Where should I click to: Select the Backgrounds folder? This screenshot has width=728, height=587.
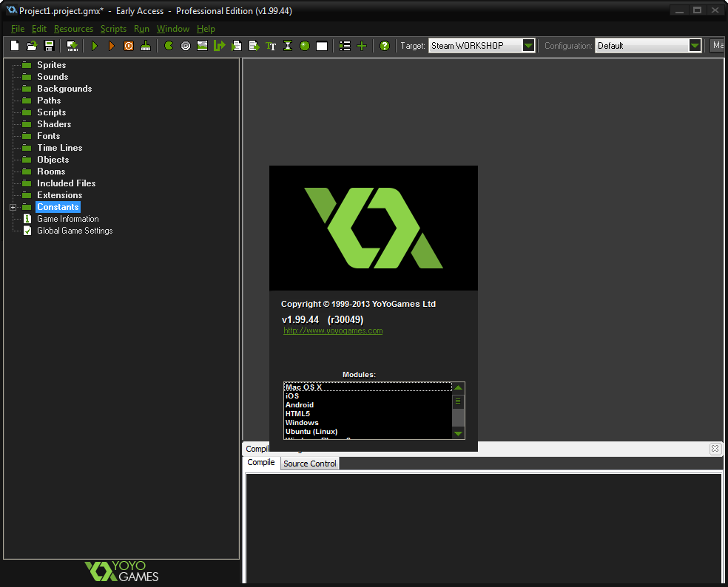point(64,89)
